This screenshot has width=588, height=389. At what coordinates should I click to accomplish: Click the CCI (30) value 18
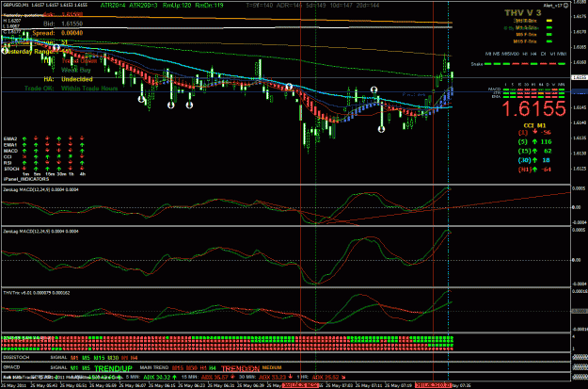pyautogui.click(x=547, y=160)
